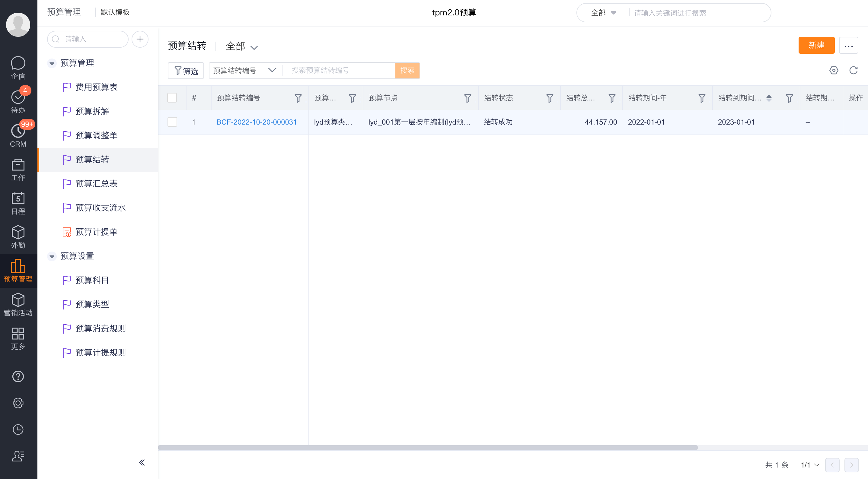Collapse the 预算设置 tree group

click(52, 256)
